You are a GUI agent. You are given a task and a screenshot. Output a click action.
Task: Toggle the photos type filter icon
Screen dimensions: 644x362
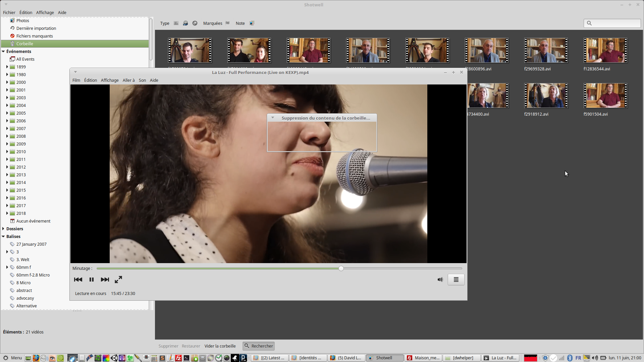(176, 23)
